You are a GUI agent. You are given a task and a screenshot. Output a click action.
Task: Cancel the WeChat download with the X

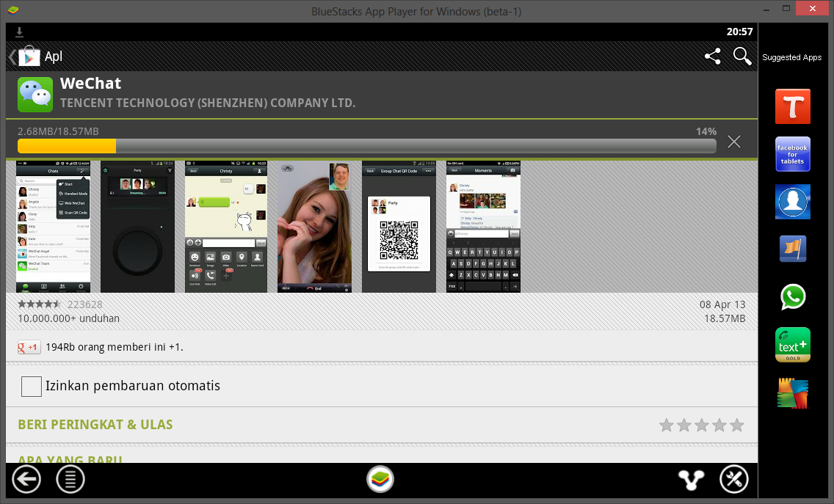click(x=734, y=142)
